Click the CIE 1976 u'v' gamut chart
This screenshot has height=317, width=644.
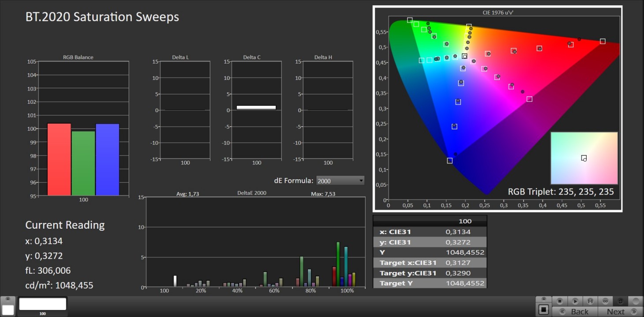tap(498, 109)
